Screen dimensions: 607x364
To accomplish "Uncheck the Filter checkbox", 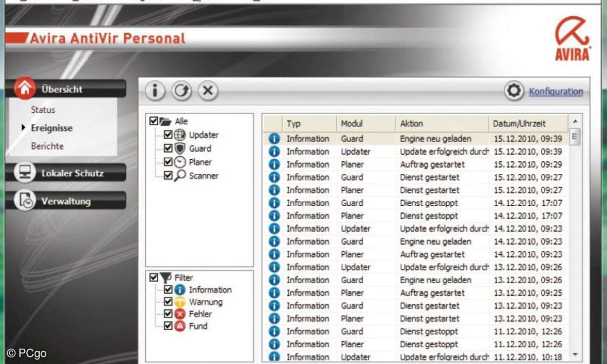I will click(x=154, y=278).
